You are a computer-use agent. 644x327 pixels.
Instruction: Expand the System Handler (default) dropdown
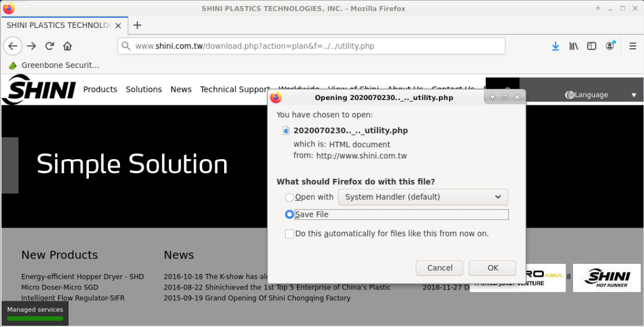tap(423, 197)
